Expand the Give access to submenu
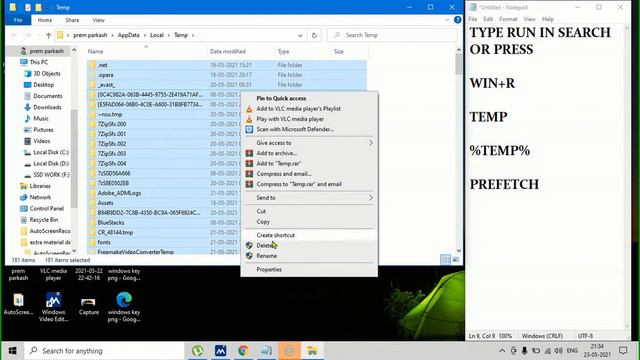 (x=309, y=143)
